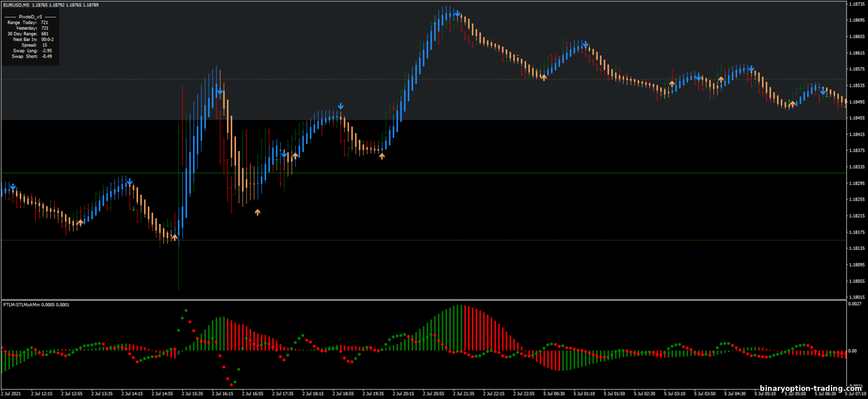The image size is (868, 399).
Task: Click price level 1.18415 on the axis
Action: 856,134
